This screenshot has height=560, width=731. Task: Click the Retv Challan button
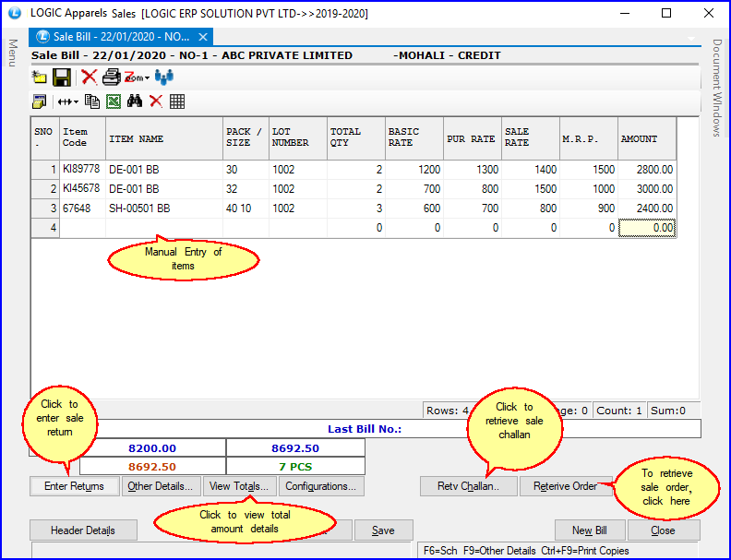pyautogui.click(x=469, y=486)
